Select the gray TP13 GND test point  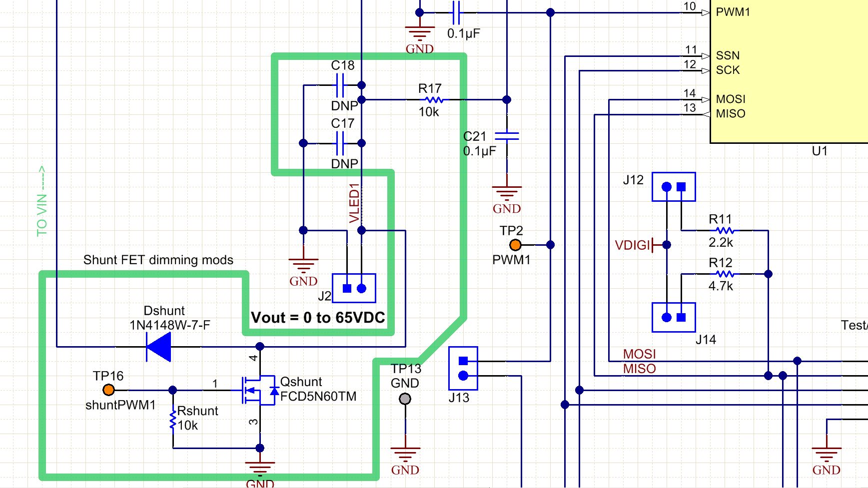click(x=405, y=399)
